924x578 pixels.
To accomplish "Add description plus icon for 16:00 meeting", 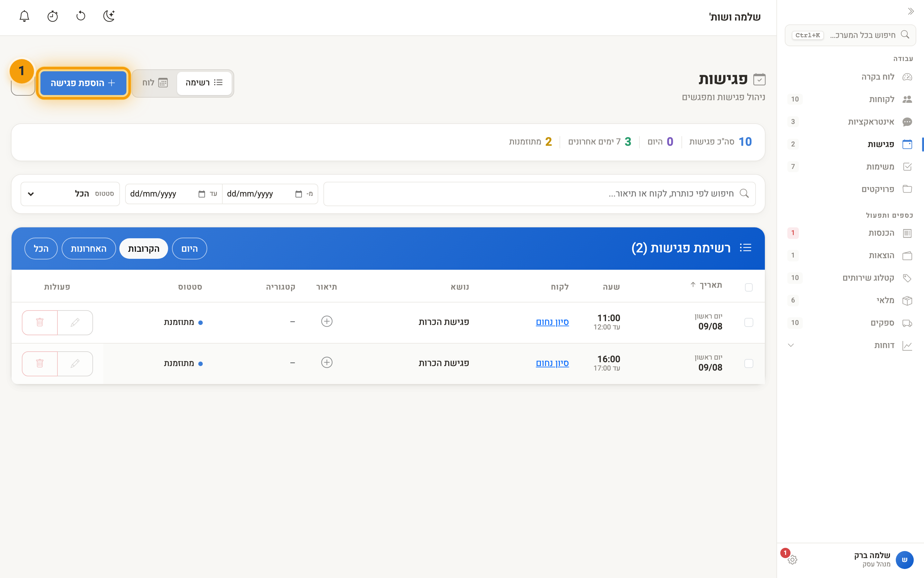I will [327, 363].
